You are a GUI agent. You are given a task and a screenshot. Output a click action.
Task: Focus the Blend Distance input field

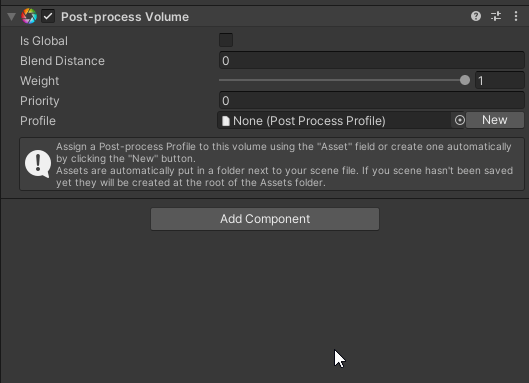(372, 60)
